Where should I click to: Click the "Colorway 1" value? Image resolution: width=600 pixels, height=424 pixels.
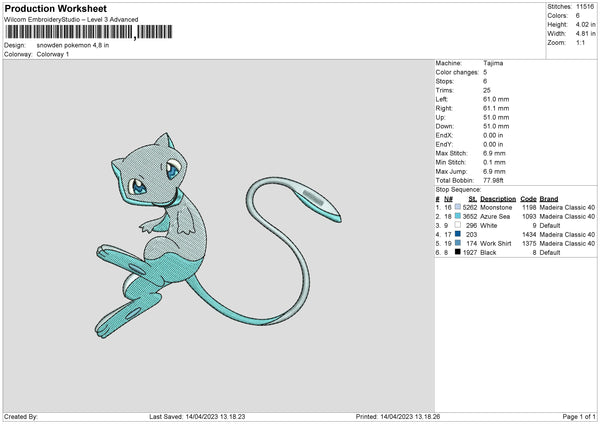(53, 54)
